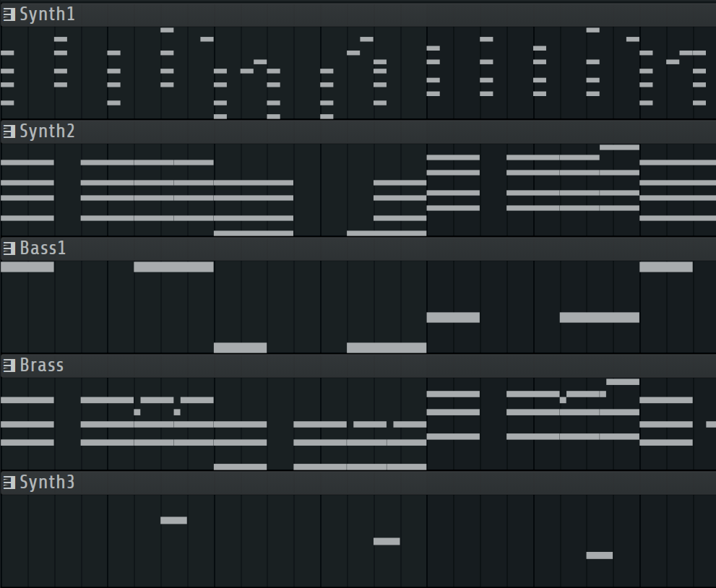Image resolution: width=716 pixels, height=588 pixels.
Task: Click the piano-roll icon beside Synth1
Action: (x=9, y=14)
